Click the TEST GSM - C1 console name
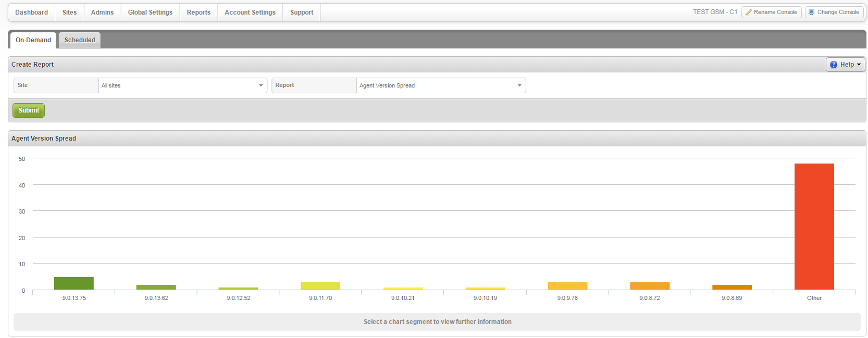This screenshot has width=868, height=338. pyautogui.click(x=715, y=12)
